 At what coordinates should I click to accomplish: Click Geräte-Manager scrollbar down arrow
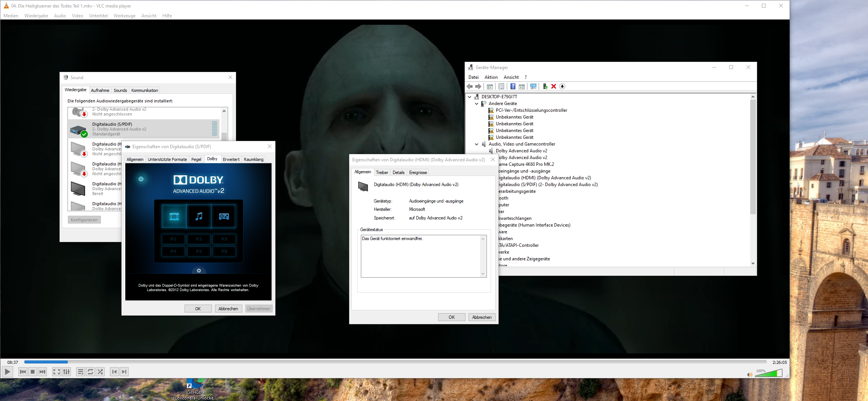[753, 263]
